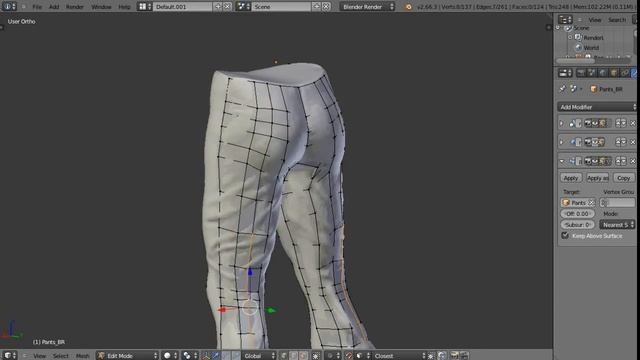The image size is (640, 360).
Task: Open the Edit Mode selector
Action: (128, 356)
